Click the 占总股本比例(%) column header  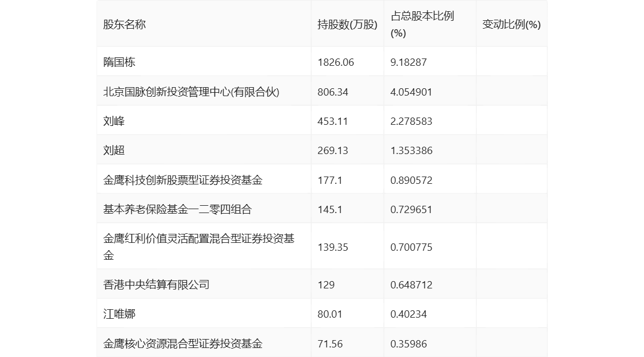coord(422,24)
